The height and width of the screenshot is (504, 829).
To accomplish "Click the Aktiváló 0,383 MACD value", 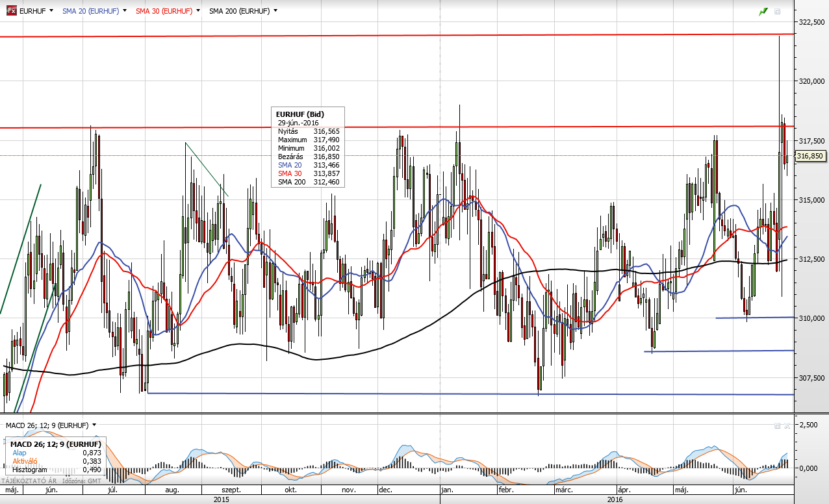I will coord(91,460).
